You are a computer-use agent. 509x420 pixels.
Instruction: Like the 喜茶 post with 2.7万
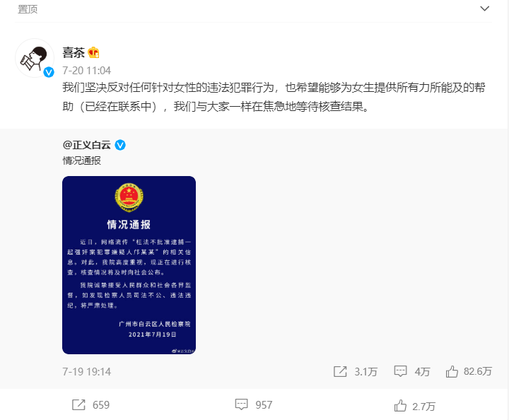point(414,406)
